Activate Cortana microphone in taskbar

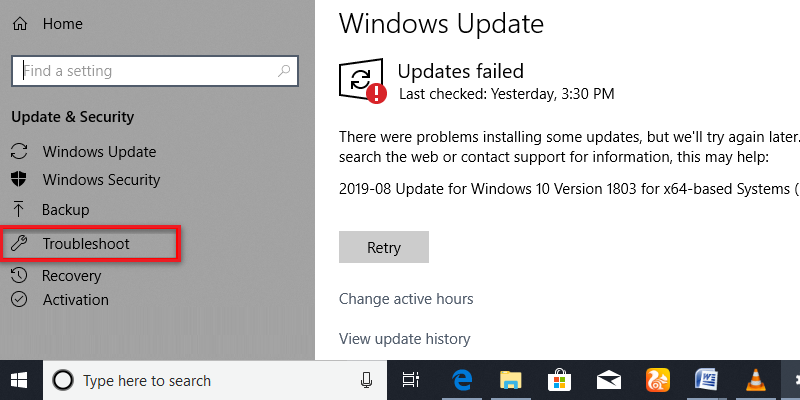tap(366, 380)
